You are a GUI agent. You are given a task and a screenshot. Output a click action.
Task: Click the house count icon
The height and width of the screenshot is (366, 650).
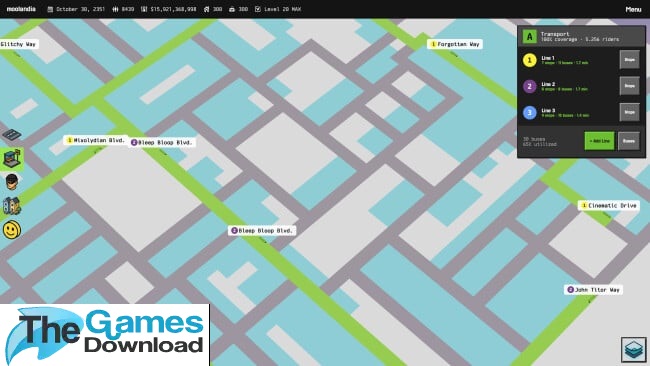206,9
